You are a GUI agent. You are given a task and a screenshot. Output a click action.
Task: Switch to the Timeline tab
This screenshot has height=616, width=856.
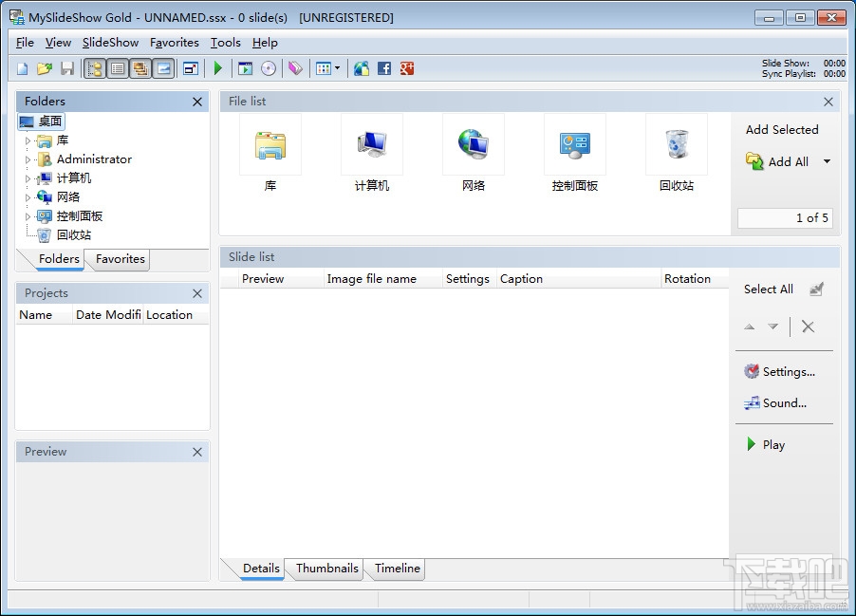(398, 569)
